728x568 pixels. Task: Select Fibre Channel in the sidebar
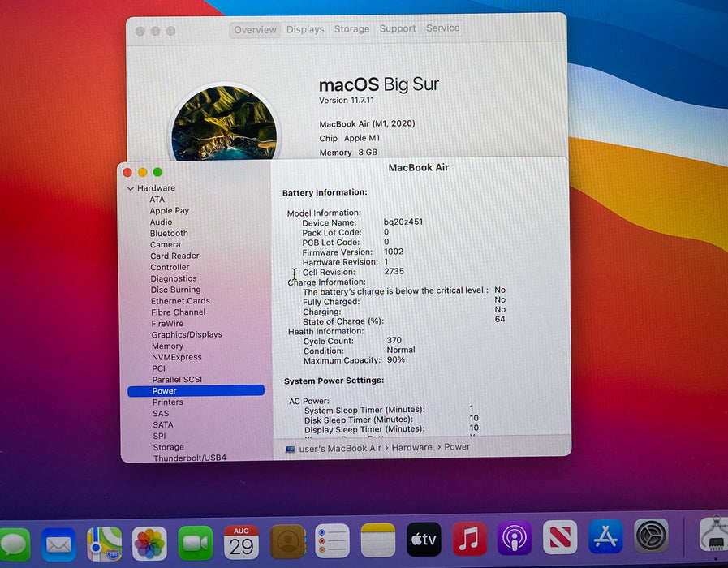(178, 312)
